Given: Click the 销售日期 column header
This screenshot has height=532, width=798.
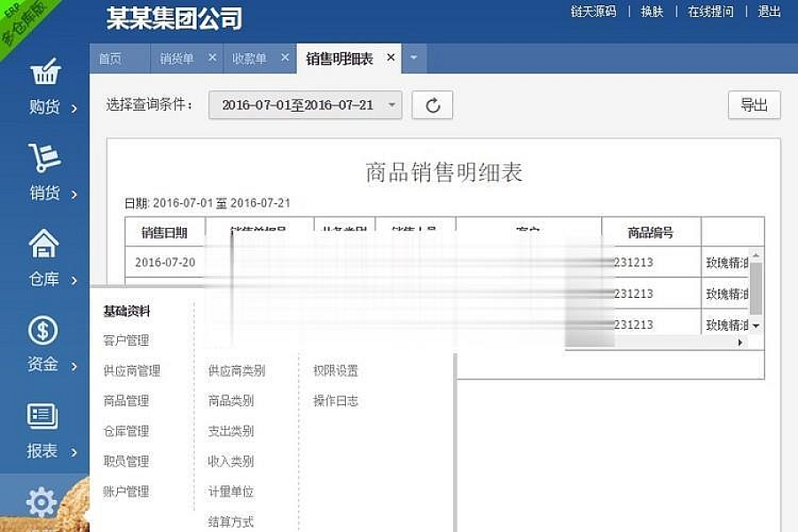Looking at the screenshot, I should (x=165, y=232).
